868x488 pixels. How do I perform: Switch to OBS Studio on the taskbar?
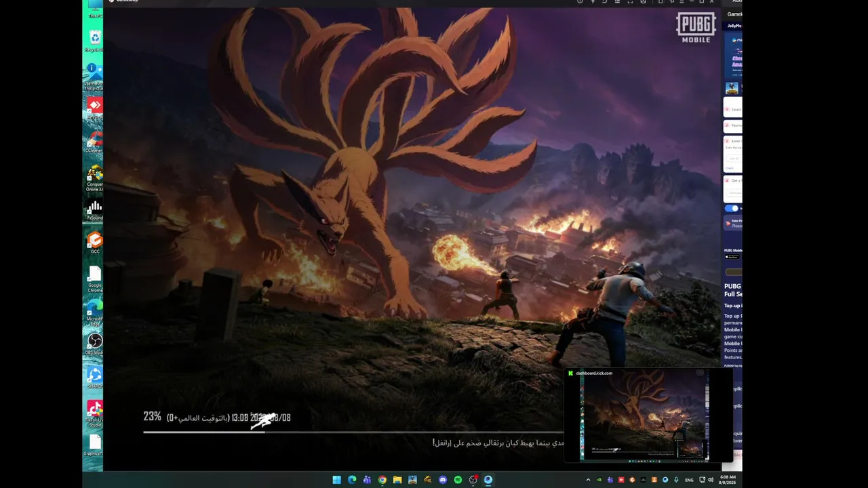473,480
